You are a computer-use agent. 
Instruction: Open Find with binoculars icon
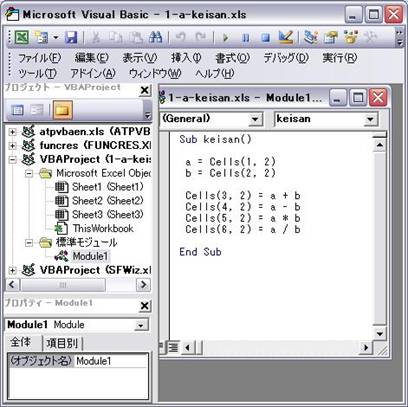tap(155, 37)
